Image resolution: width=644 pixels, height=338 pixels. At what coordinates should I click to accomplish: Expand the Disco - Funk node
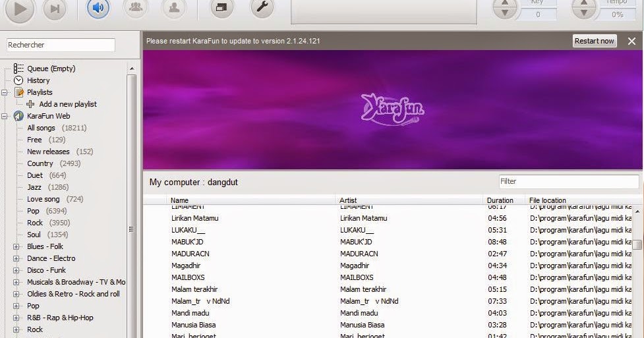[x=16, y=271]
